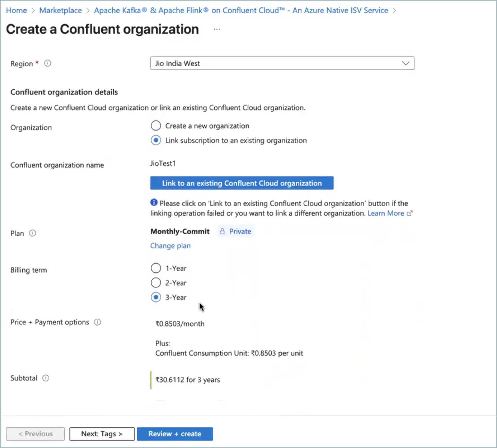Select the 3-Year billing term

[156, 297]
